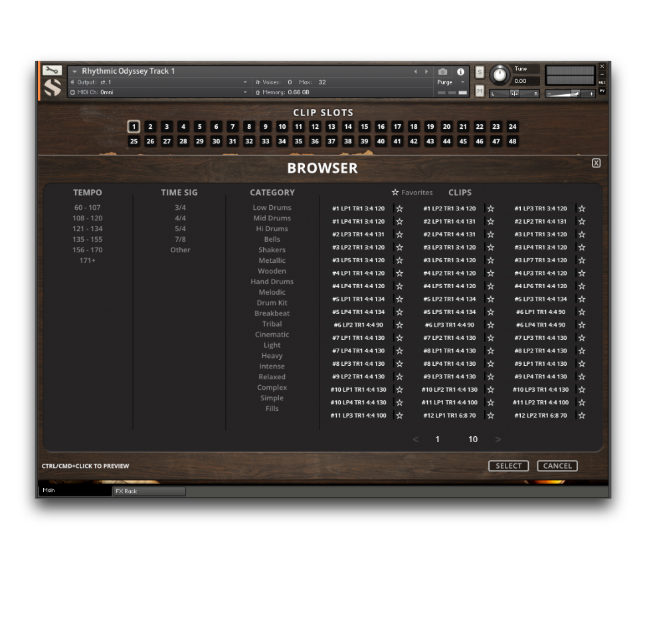This screenshot has width=645, height=644.
Task: Click the SELECT button
Action: pyautogui.click(x=508, y=466)
